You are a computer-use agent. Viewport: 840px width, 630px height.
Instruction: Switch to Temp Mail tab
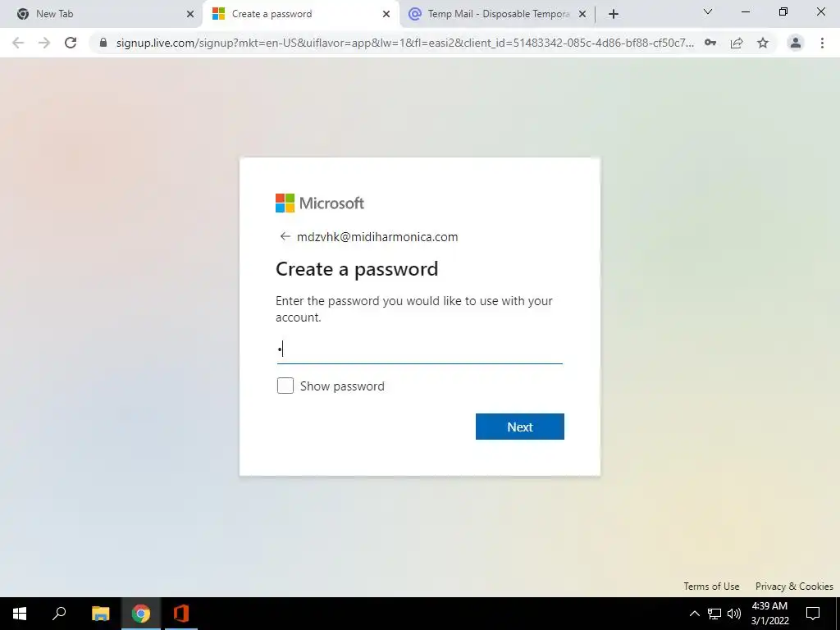[x=496, y=14]
